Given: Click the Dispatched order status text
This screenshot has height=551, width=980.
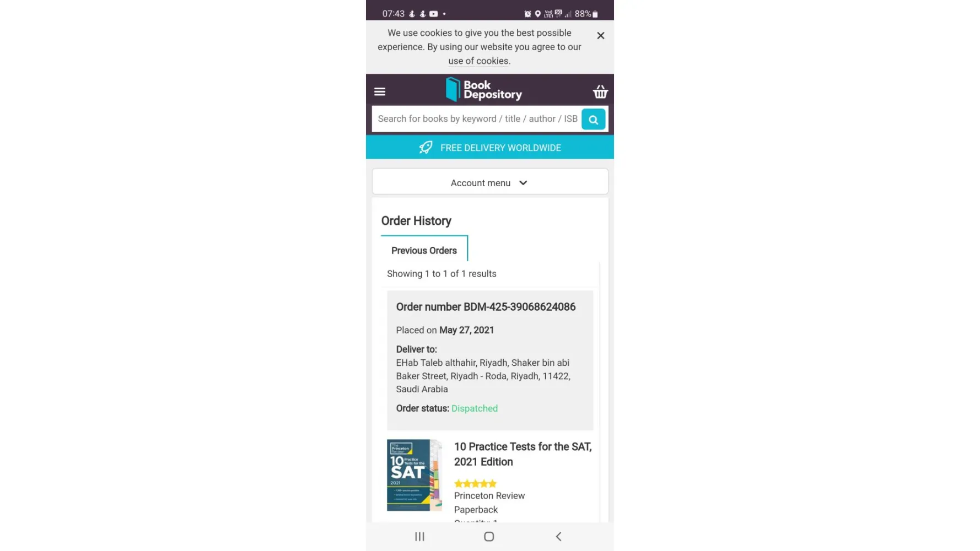Looking at the screenshot, I should tap(475, 408).
